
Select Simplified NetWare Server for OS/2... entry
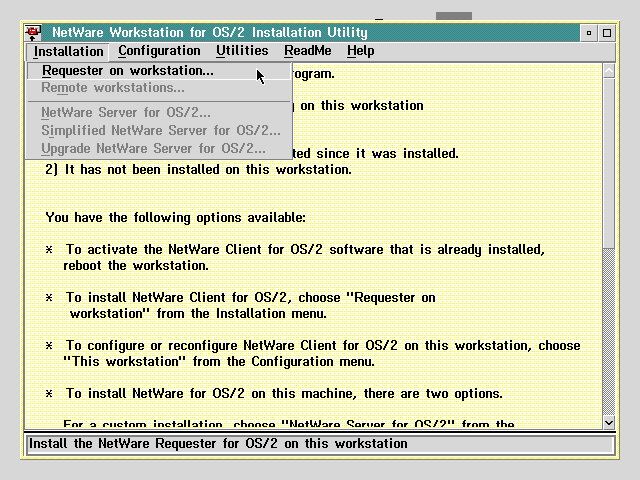159,131
